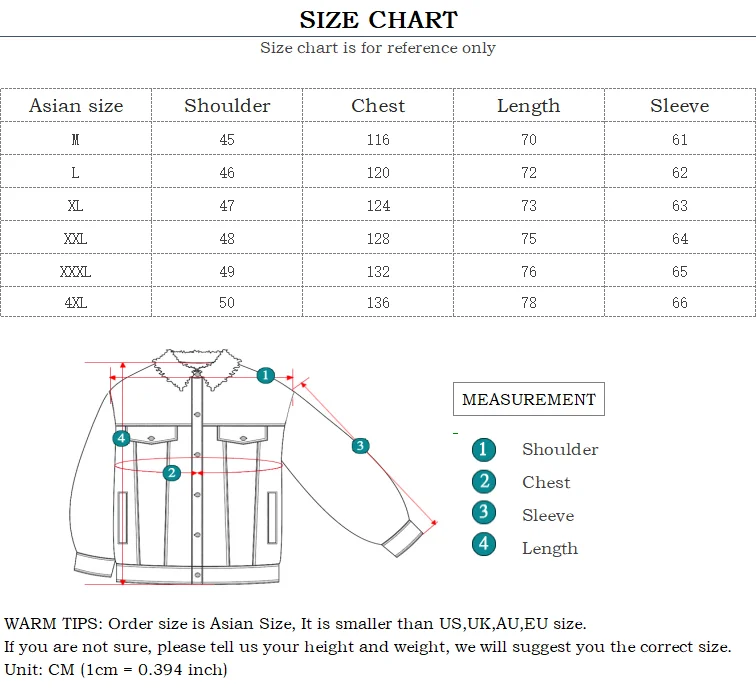Select the Sleeve column header

pos(680,106)
